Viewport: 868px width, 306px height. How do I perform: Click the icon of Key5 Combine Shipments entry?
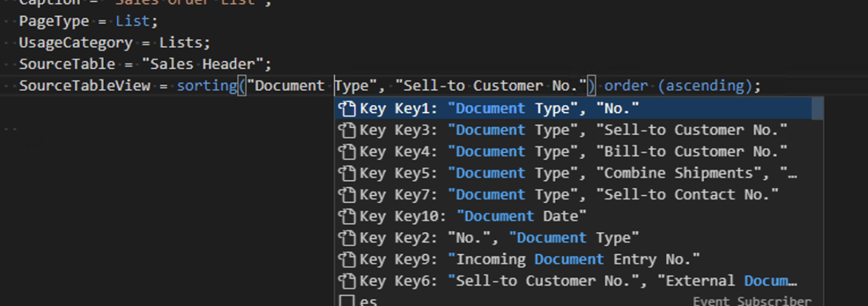[348, 173]
